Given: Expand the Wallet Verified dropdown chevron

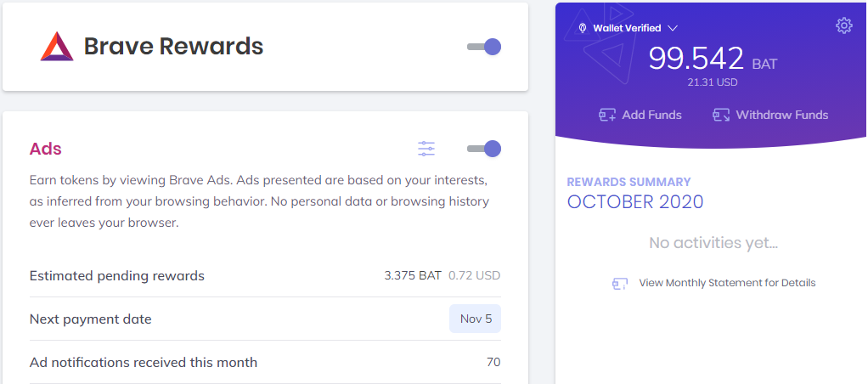Looking at the screenshot, I should 673,28.
